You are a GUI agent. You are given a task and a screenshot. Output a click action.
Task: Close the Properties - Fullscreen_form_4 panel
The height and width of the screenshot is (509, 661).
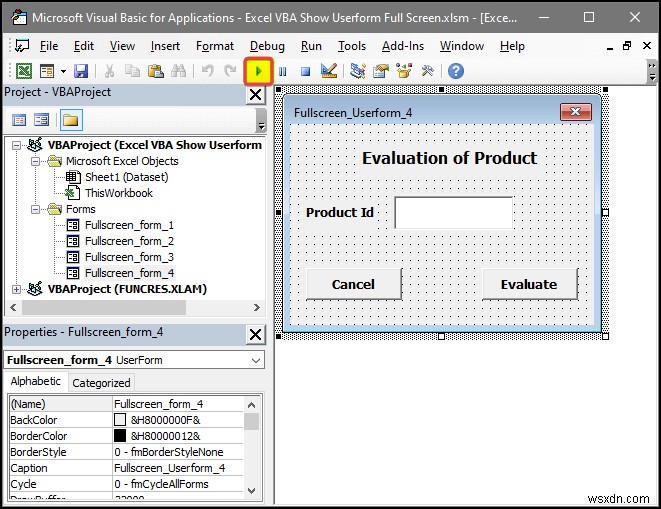click(x=255, y=335)
